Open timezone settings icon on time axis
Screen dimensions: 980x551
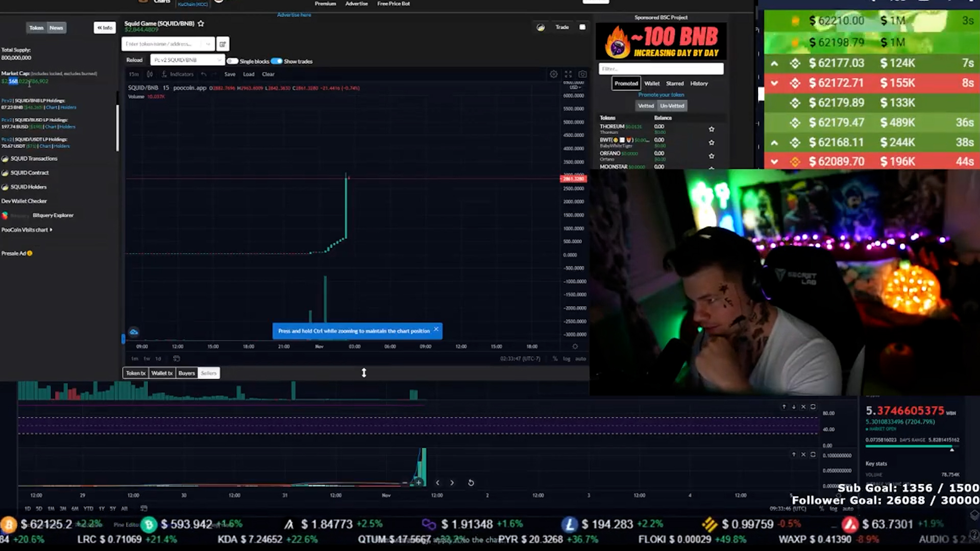coord(575,346)
